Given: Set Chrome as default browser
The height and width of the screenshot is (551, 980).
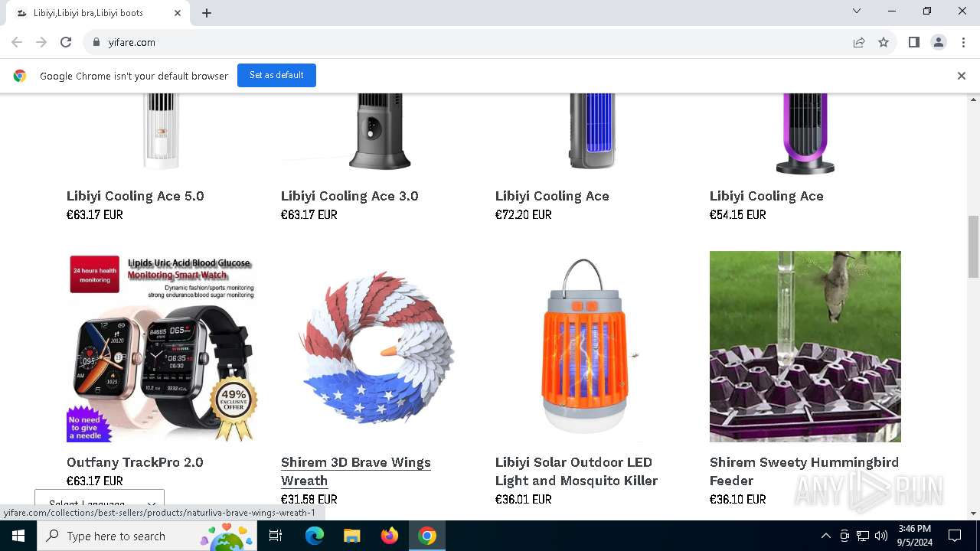Looking at the screenshot, I should [276, 75].
